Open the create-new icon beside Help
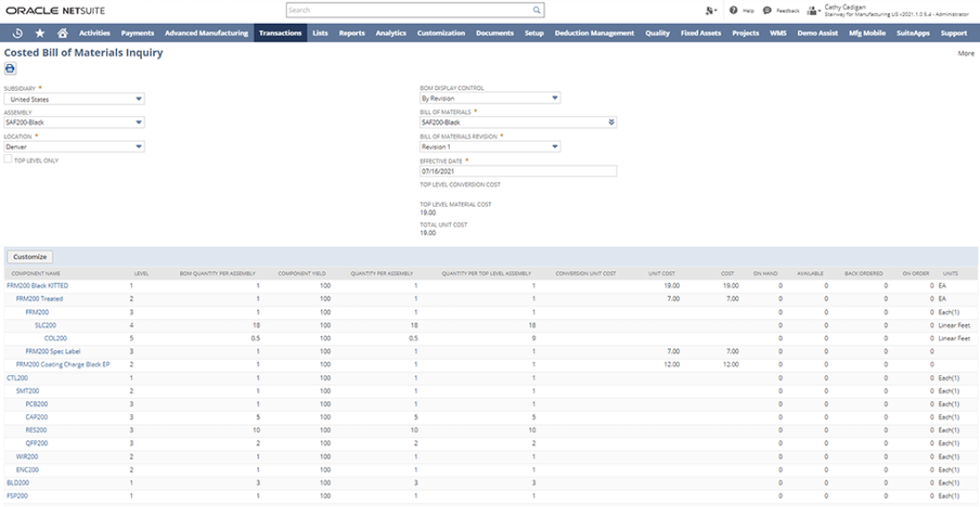This screenshot has width=980, height=507. tap(711, 10)
